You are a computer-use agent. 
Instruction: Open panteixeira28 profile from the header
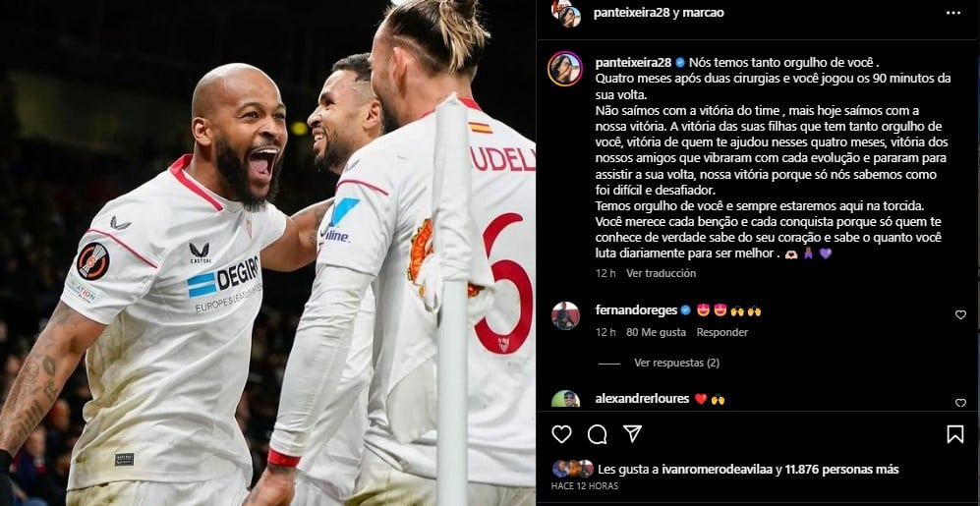tap(631, 13)
